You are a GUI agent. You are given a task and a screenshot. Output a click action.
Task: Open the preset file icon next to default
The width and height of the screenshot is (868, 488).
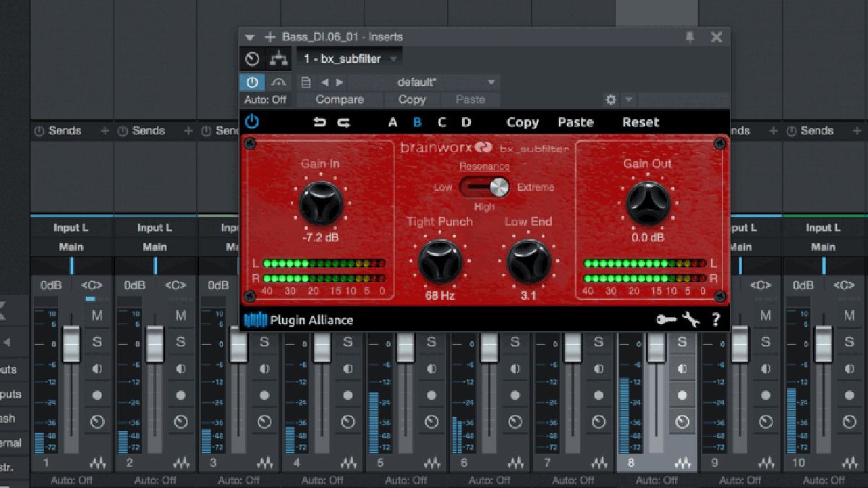click(306, 82)
